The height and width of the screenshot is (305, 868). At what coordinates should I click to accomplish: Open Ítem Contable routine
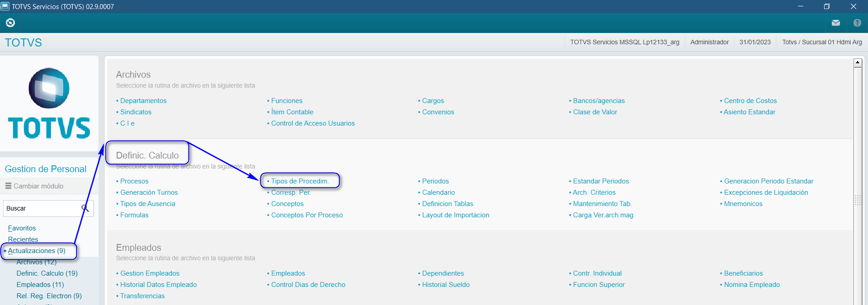292,112
